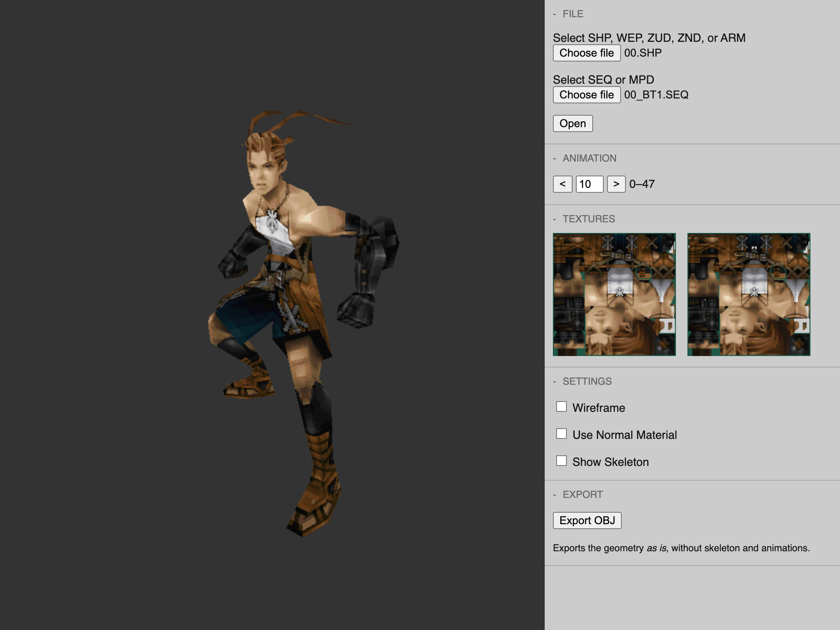Select the first texture thumbnail
This screenshot has width=840, height=630.
(614, 294)
